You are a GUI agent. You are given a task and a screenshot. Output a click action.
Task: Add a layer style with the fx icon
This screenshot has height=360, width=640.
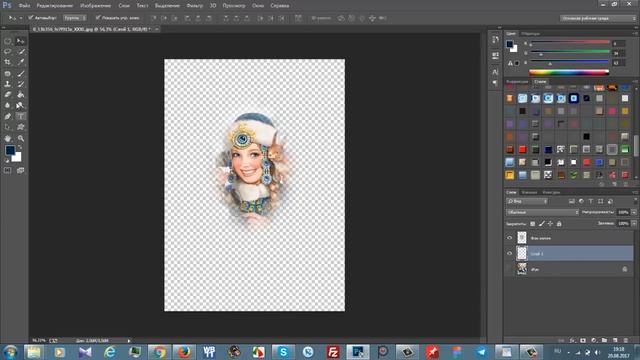coord(572,340)
